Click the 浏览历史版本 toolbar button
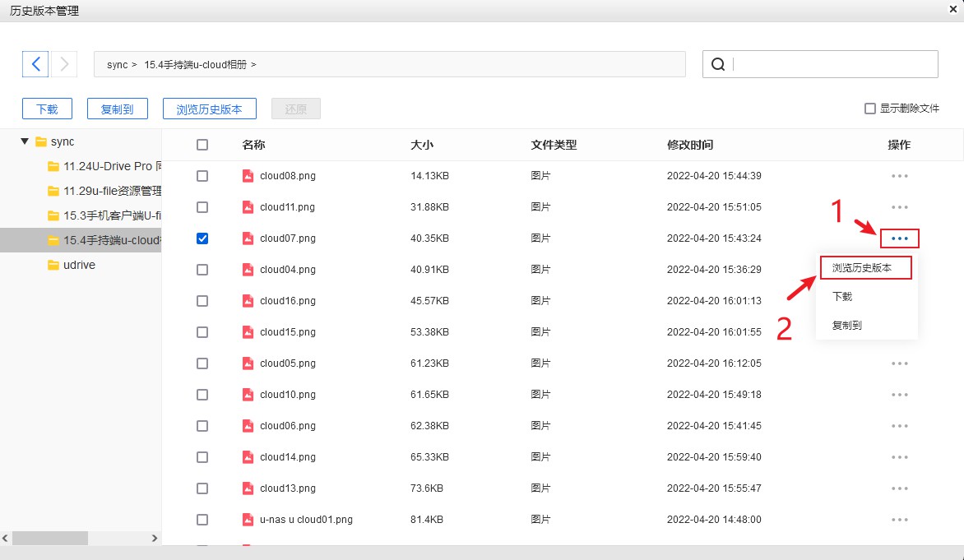 point(210,109)
